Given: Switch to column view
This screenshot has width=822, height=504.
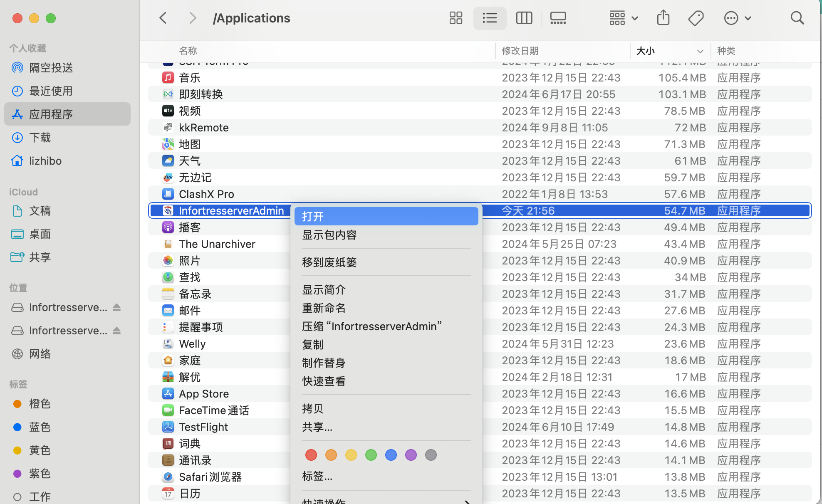Looking at the screenshot, I should [x=524, y=18].
